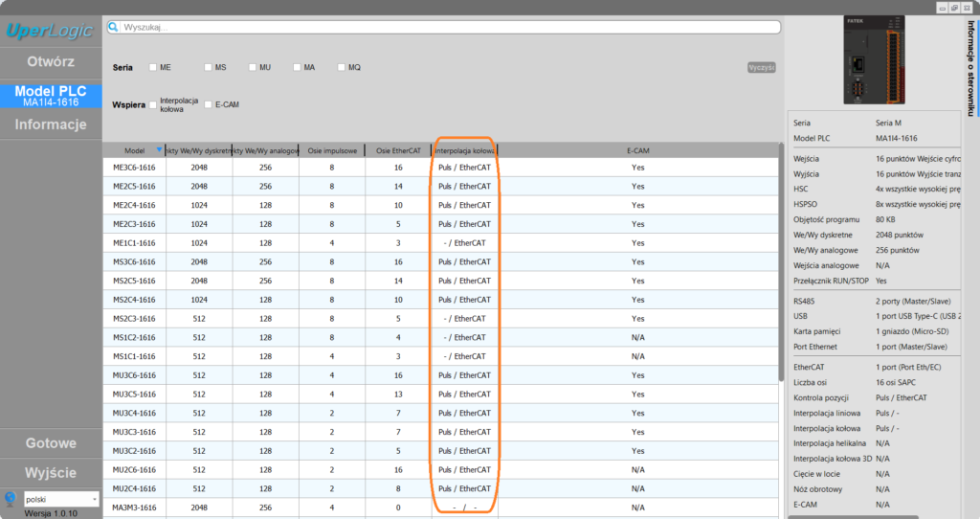Select the MU2C4-1616 model row

pos(440,489)
